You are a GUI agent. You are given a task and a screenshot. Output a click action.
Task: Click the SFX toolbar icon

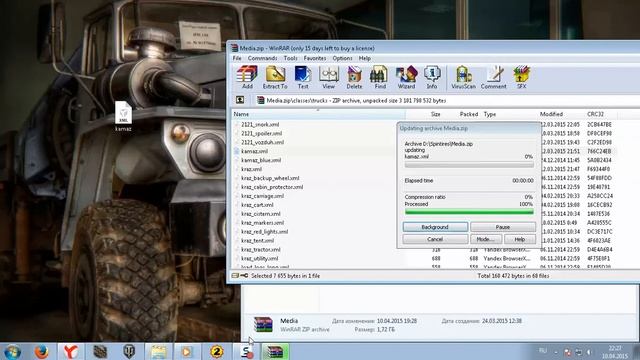click(522, 77)
